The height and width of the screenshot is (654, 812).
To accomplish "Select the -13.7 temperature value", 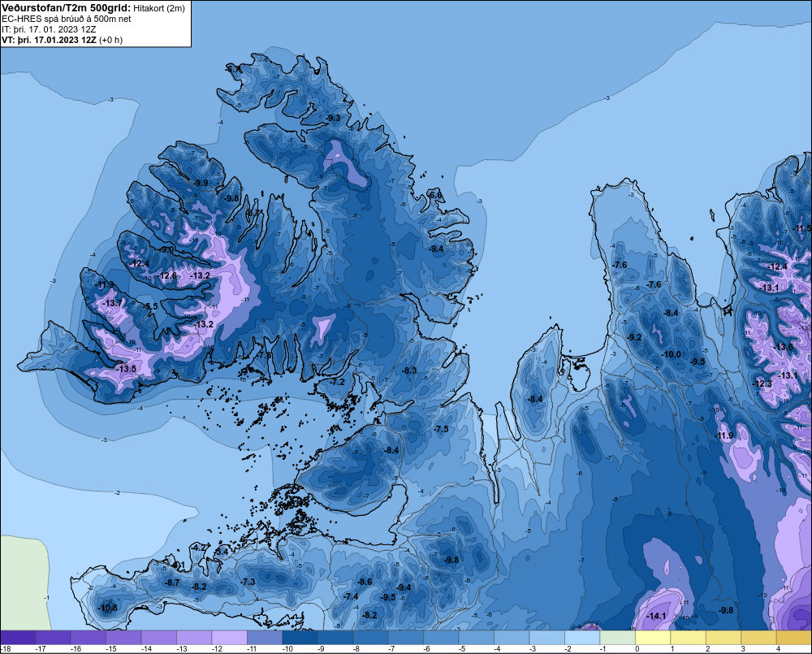I will (113, 303).
